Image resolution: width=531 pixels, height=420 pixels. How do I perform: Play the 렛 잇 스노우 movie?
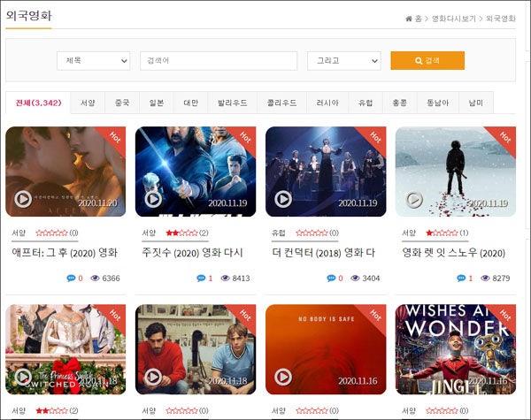[414, 200]
